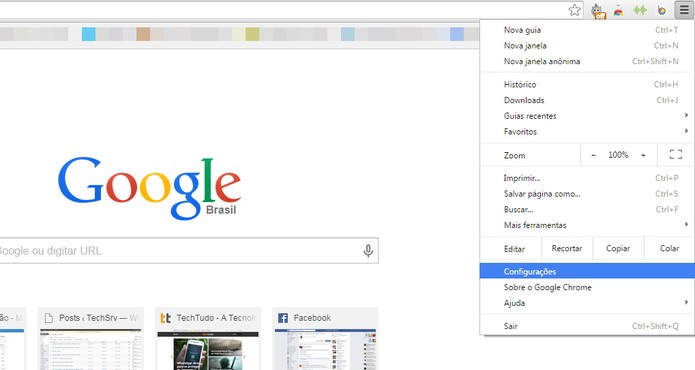The height and width of the screenshot is (370, 695).
Task: Open the TechTudo thumbnail
Action: [x=208, y=339]
